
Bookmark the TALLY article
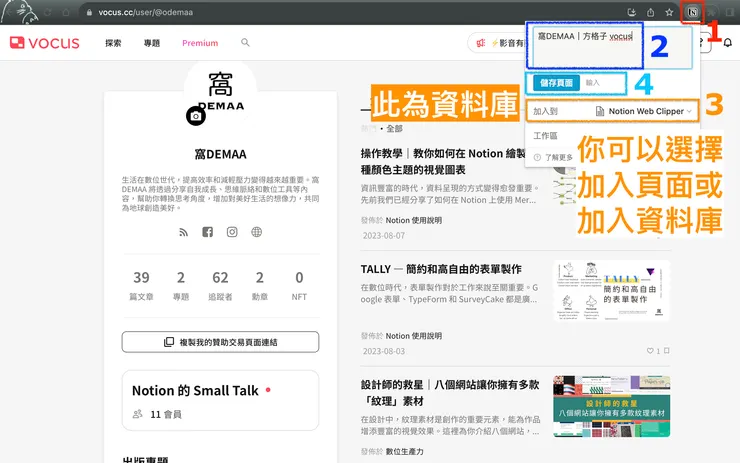coord(666,351)
